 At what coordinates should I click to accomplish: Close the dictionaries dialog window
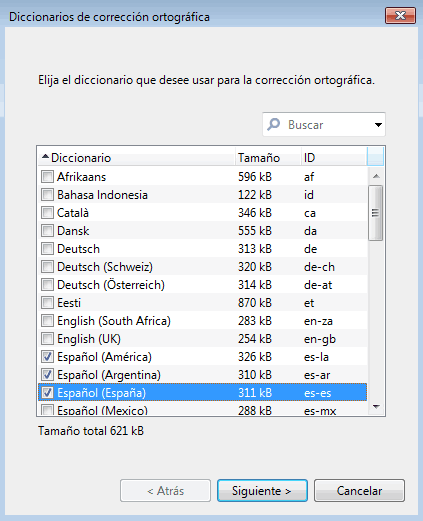click(x=400, y=15)
